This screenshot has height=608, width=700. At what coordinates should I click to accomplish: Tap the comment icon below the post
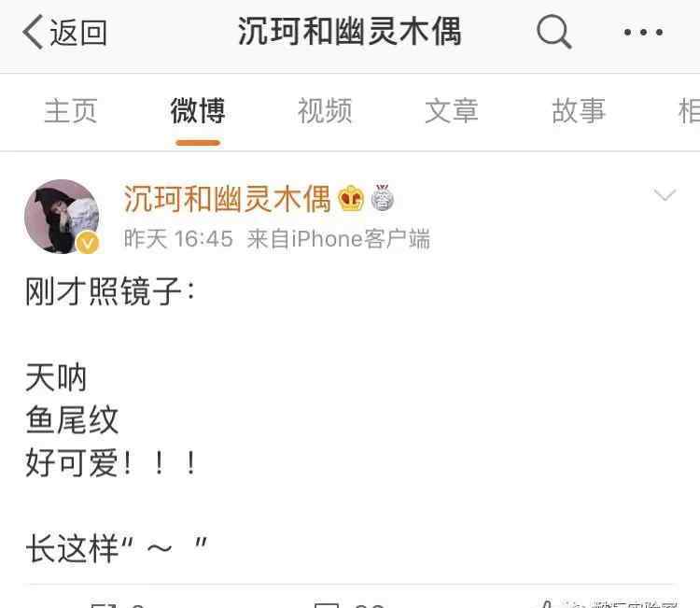[x=328, y=604]
